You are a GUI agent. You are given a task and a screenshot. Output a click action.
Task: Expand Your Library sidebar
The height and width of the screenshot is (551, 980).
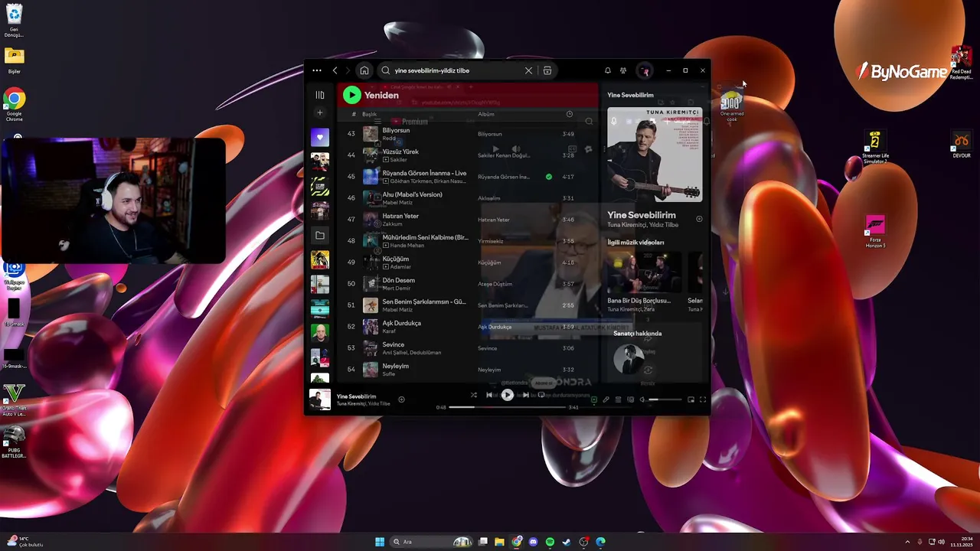click(320, 95)
